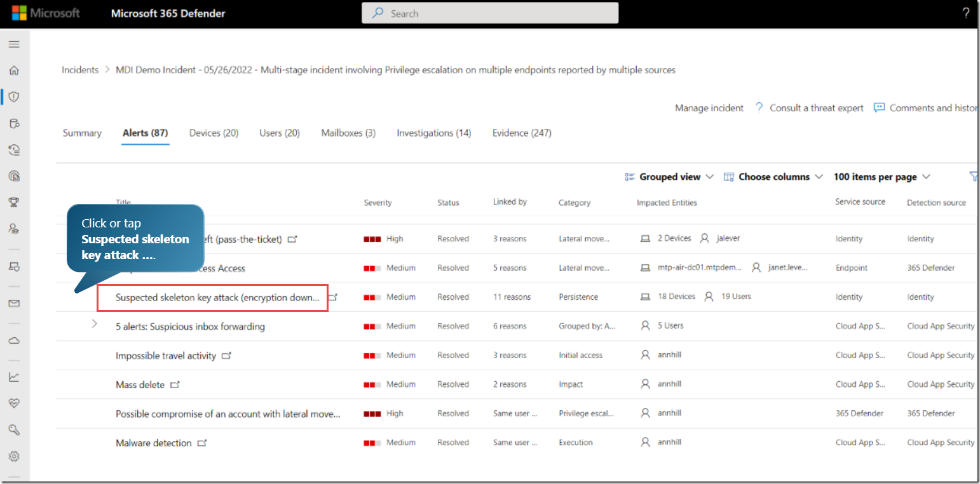The width and height of the screenshot is (980, 484).
Task: Open the Learning hub people icon in sidebar
Action: point(14,228)
